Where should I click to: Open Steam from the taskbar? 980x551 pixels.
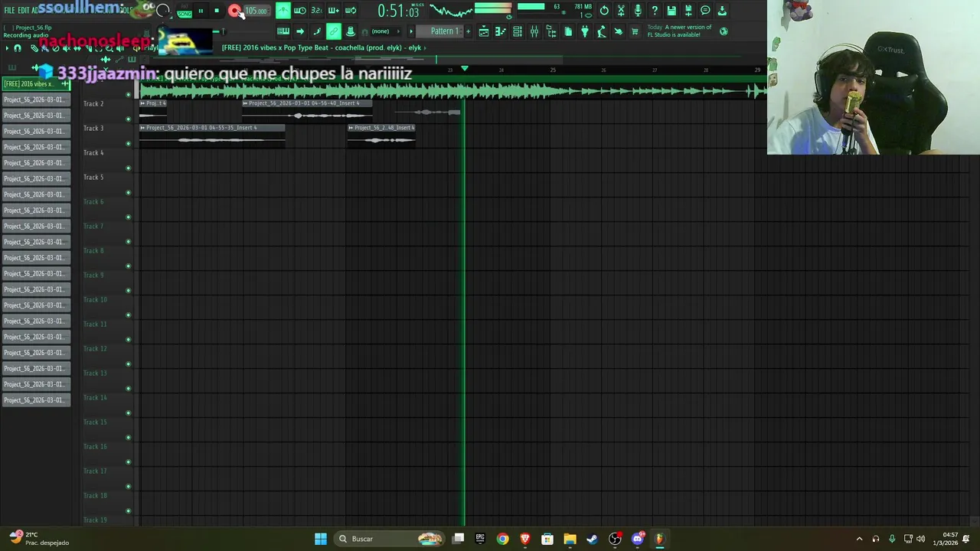click(592, 539)
